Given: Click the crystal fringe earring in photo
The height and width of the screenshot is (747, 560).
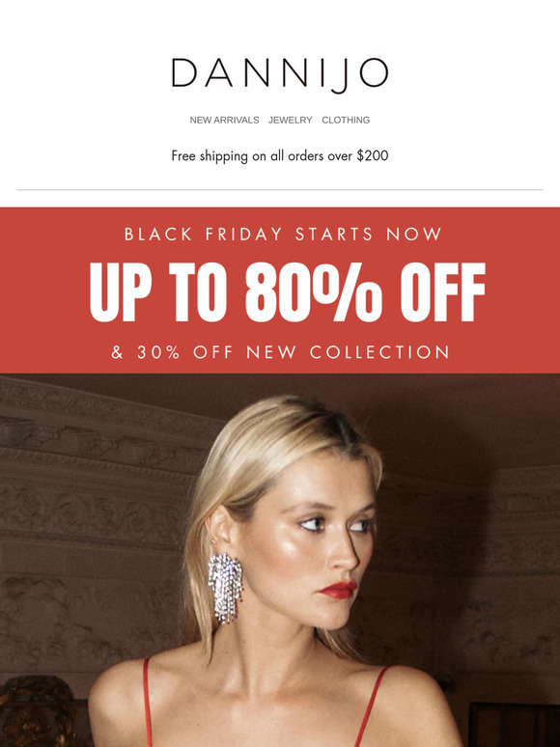Looking at the screenshot, I should (225, 589).
